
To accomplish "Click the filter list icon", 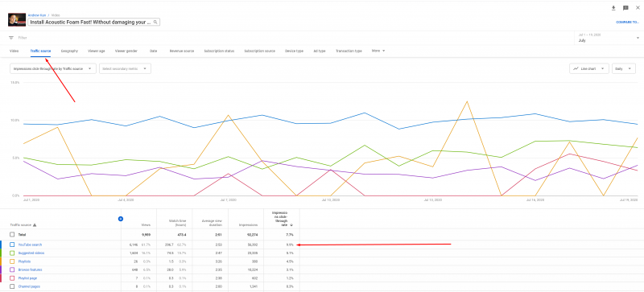I will point(11,38).
